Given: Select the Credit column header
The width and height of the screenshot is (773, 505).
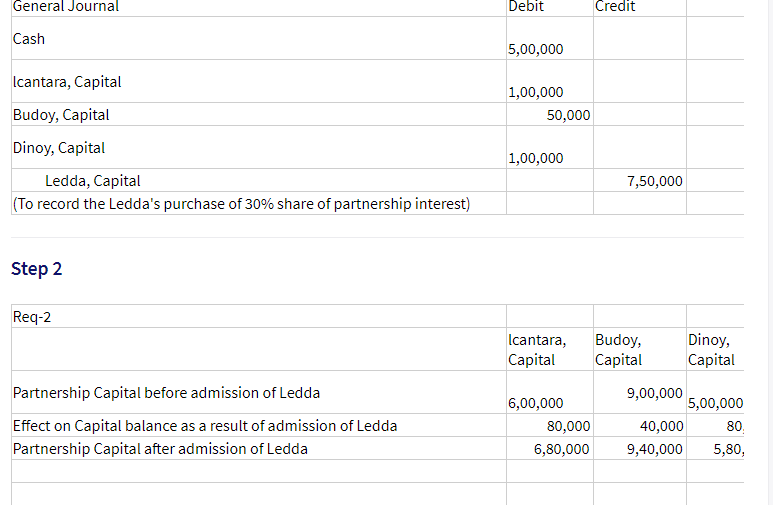Looking at the screenshot, I should pos(614,7).
